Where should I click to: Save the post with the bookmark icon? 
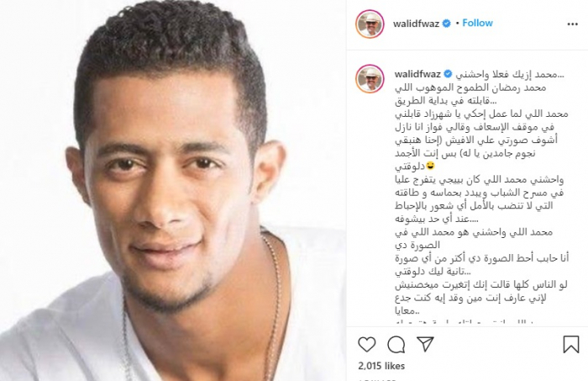pyautogui.click(x=571, y=344)
